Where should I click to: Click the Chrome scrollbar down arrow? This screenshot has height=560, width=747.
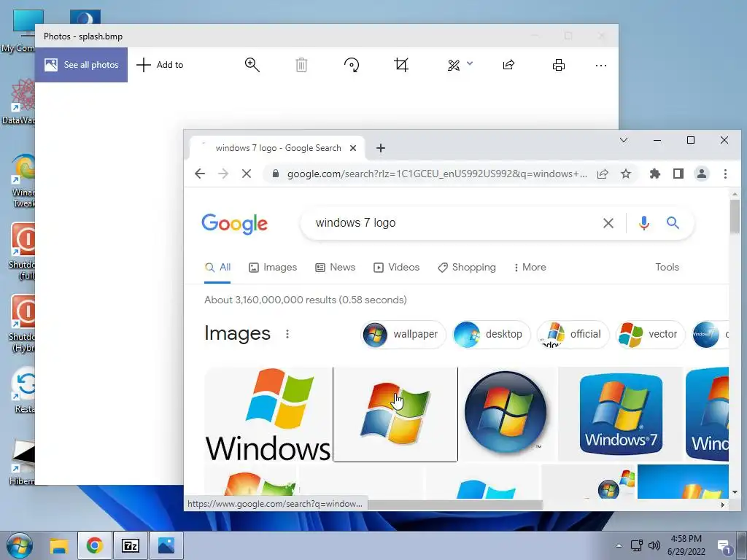(x=735, y=492)
